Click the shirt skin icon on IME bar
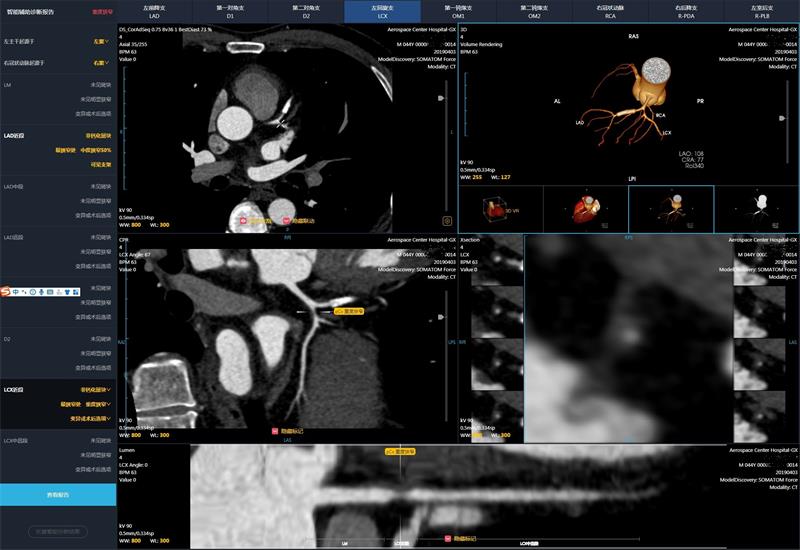The image size is (800, 550). 67,292
